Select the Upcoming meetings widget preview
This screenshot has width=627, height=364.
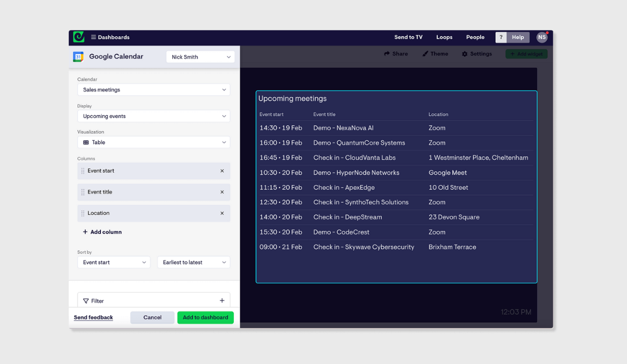pos(396,187)
